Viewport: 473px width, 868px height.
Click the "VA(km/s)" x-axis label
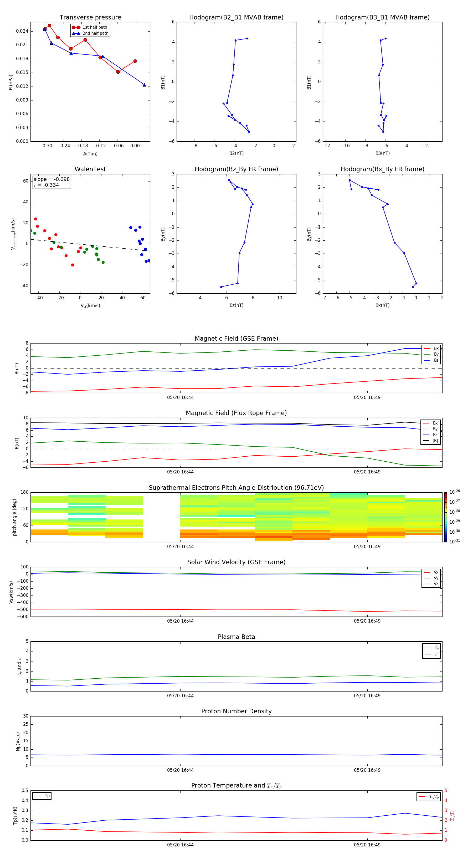pos(90,306)
